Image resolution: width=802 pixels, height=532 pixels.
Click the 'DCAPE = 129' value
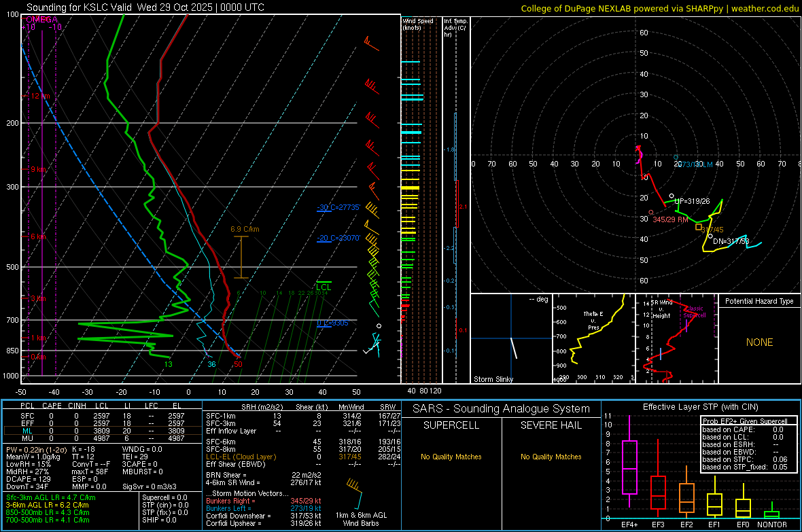28,479
